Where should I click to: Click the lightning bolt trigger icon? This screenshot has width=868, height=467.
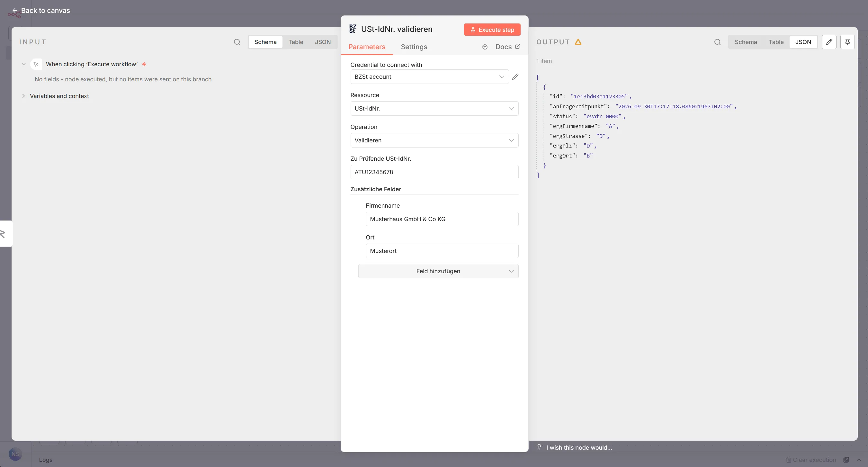(x=144, y=64)
